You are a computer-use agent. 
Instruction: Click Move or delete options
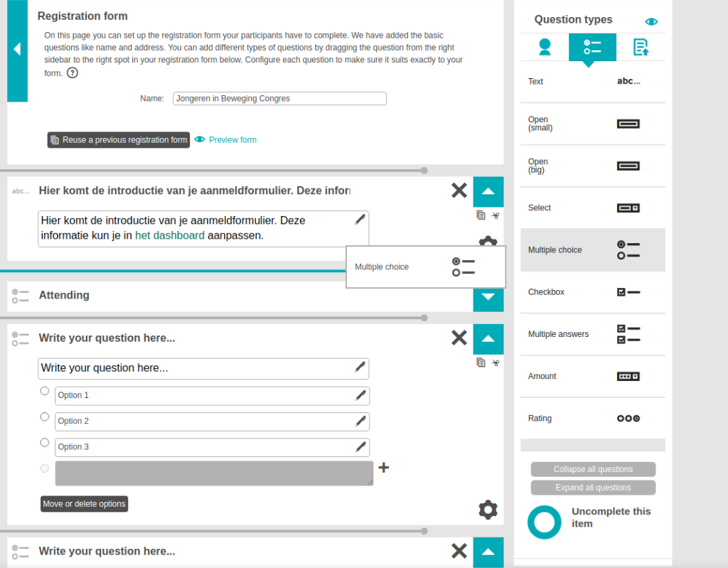pyautogui.click(x=84, y=504)
